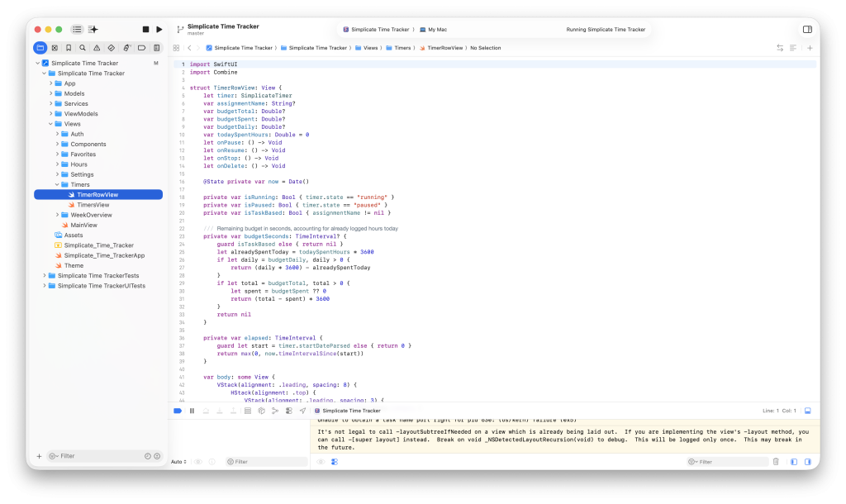Toggle breakpoint activation in debug bar
Screen dimensions: 846x504
point(178,411)
